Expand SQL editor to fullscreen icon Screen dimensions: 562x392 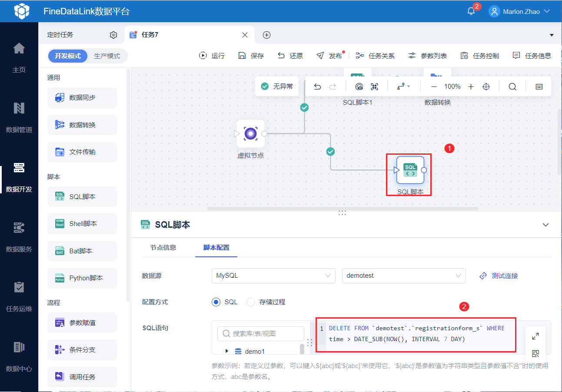click(535, 336)
